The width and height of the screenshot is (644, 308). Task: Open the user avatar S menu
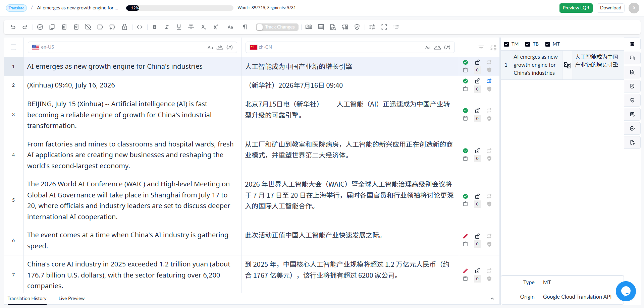(634, 8)
